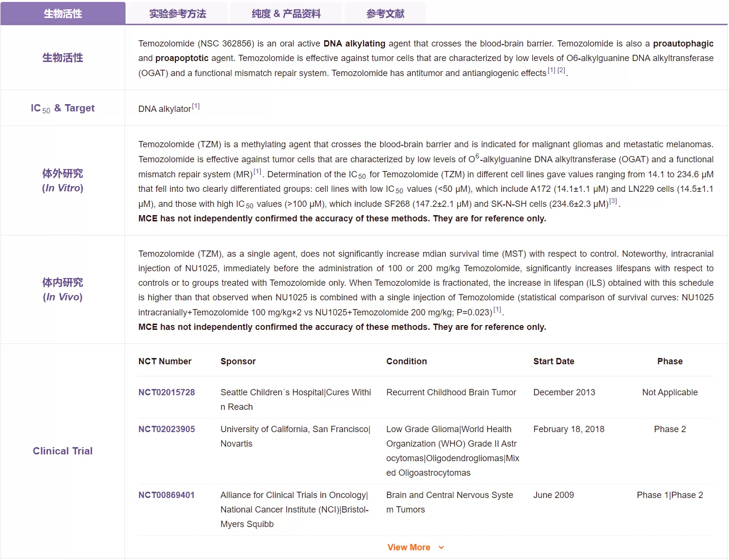Click the Sponsor column header
The image size is (729, 560).
coord(238,361)
